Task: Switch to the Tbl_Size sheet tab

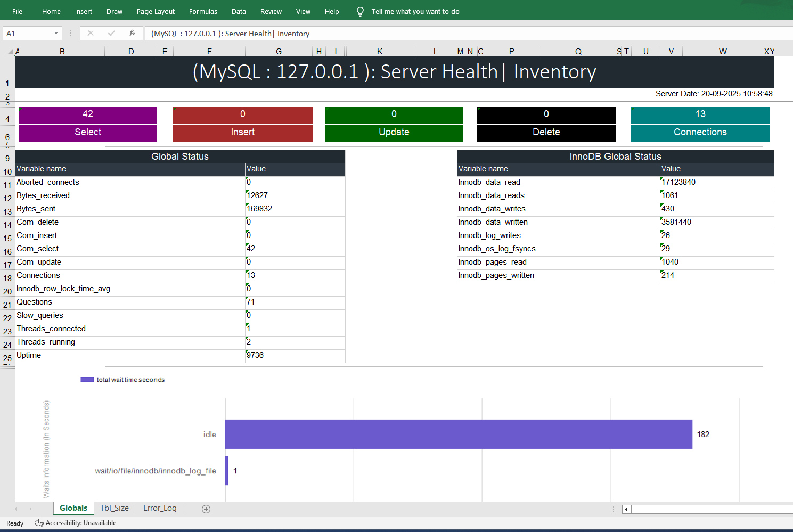Action: [115, 508]
